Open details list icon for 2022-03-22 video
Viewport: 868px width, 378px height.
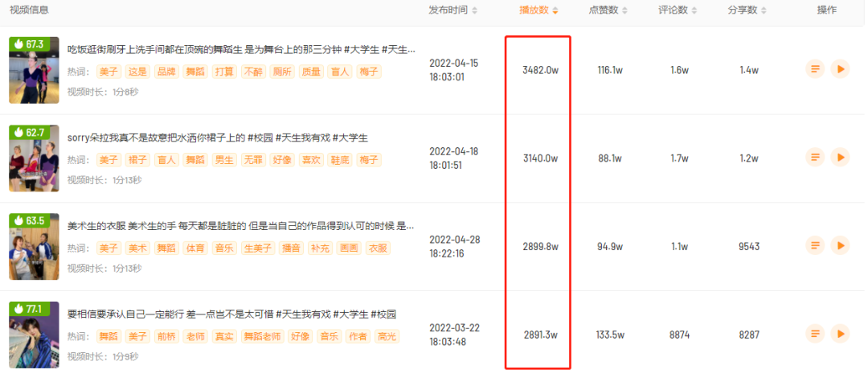pos(816,334)
